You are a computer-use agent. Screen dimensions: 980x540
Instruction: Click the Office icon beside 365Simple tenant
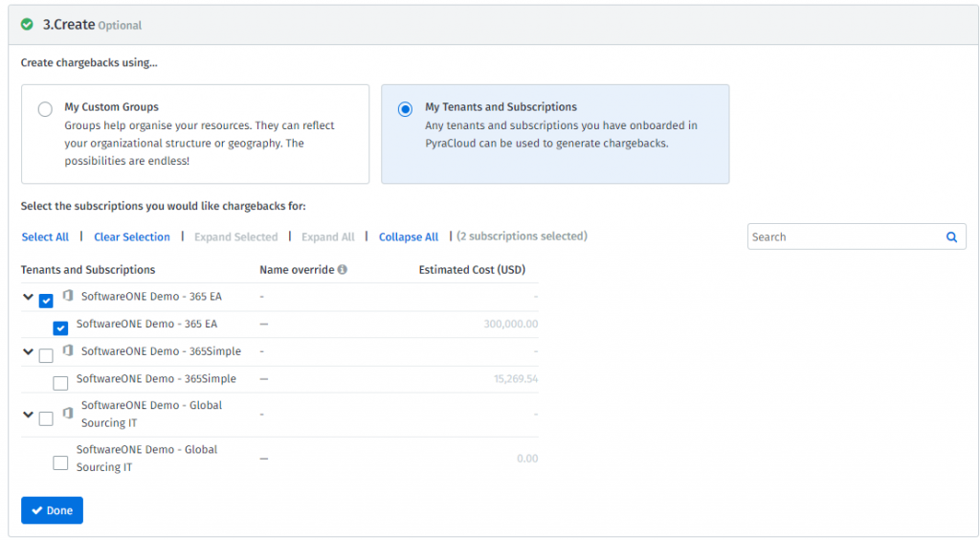pyautogui.click(x=68, y=350)
